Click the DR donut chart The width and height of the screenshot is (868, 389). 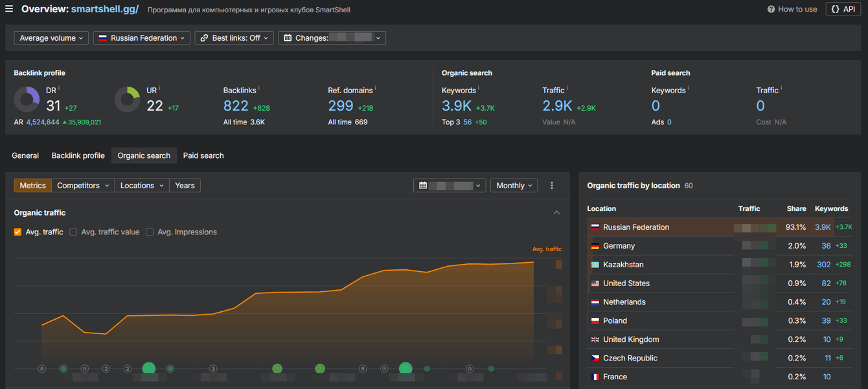tap(27, 100)
